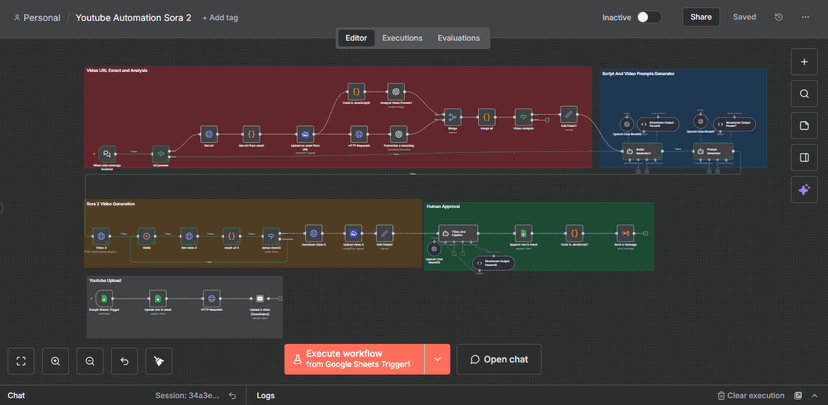Open the Prompt Generator agent node
Image resolution: width=828 pixels, height=405 pixels.
tap(713, 151)
